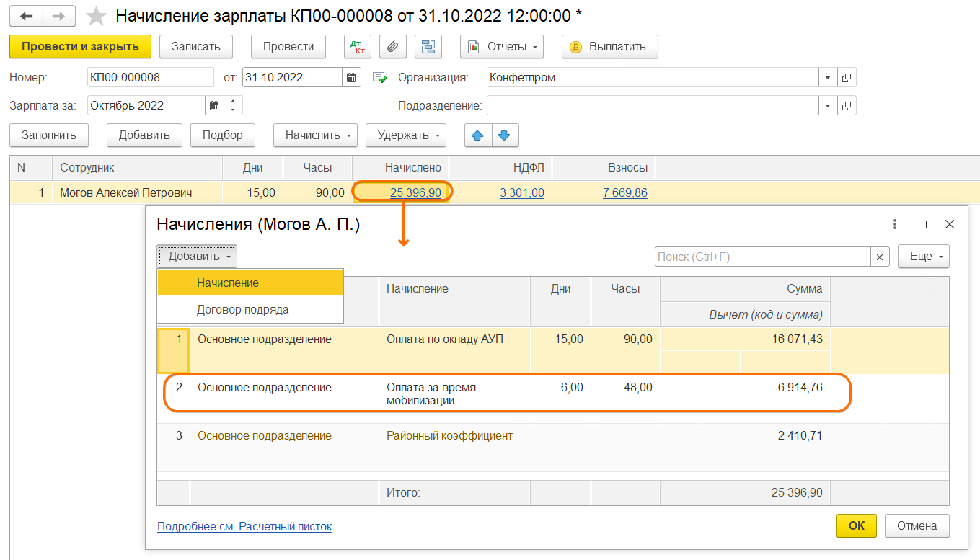
Task: Focus the Поиск (Ctrl+F) search box
Action: tap(763, 257)
